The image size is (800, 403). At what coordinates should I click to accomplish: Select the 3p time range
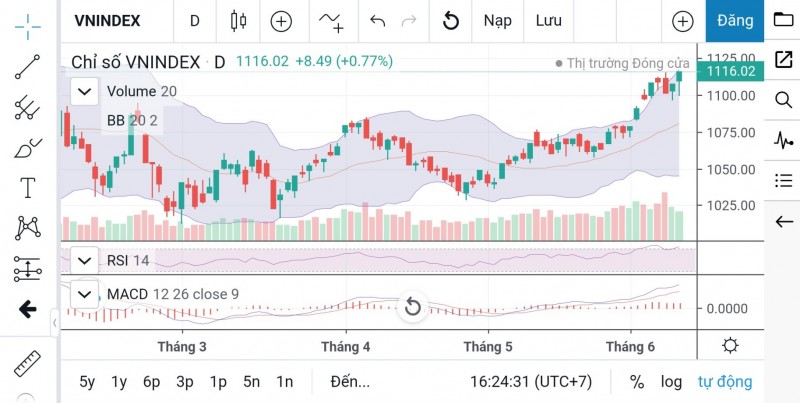point(184,381)
